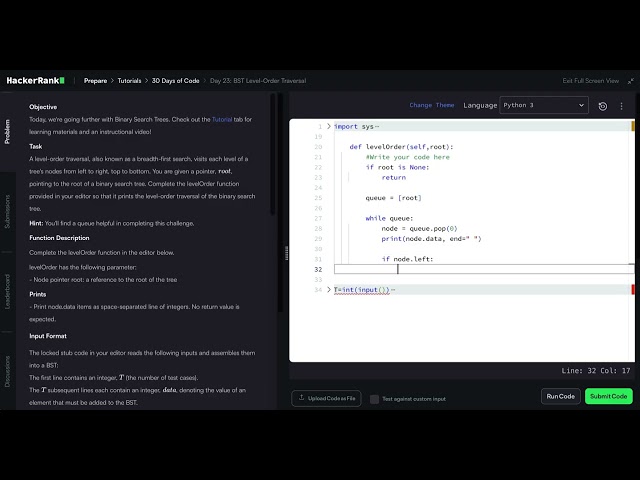Click the HackerRank logo

[36, 80]
